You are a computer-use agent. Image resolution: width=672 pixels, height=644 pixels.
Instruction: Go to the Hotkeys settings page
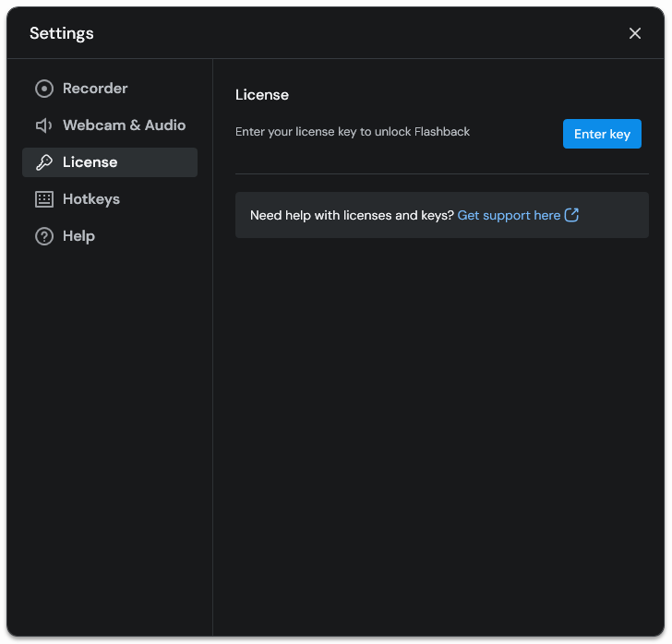coord(91,199)
